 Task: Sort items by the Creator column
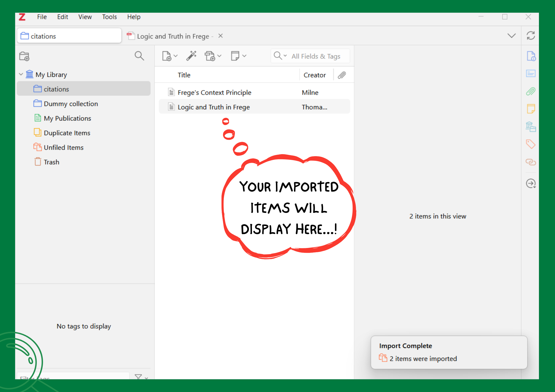pos(314,75)
